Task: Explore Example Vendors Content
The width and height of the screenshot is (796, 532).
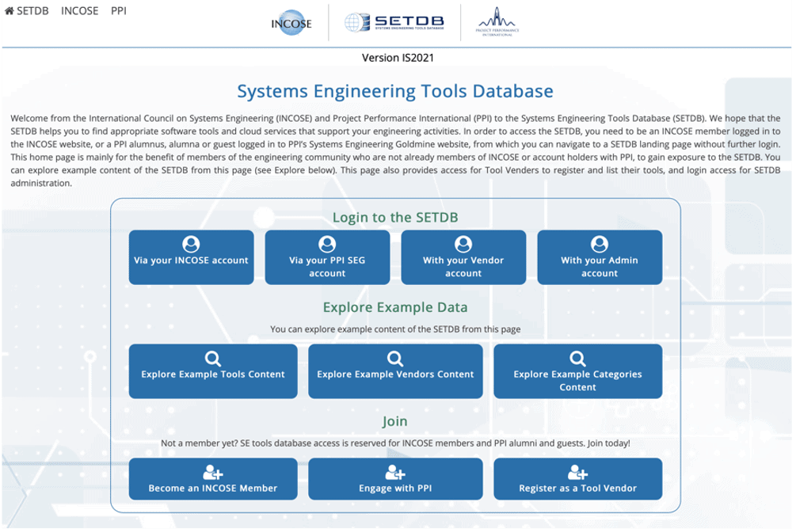Action: pyautogui.click(x=395, y=371)
